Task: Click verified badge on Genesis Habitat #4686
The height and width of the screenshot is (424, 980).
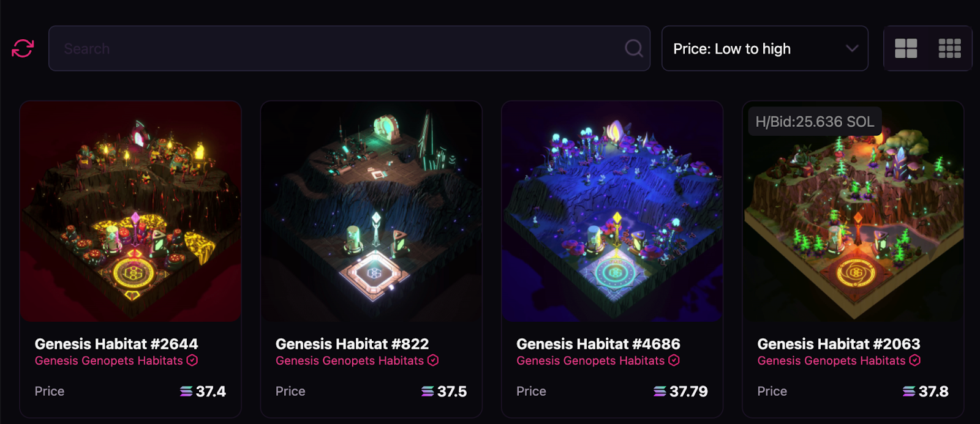Action: pos(674,360)
